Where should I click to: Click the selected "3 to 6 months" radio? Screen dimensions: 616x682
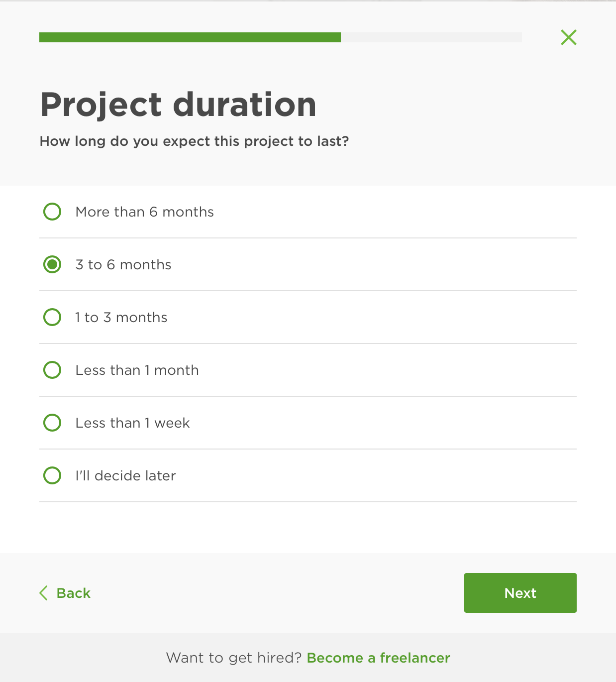pyautogui.click(x=52, y=264)
